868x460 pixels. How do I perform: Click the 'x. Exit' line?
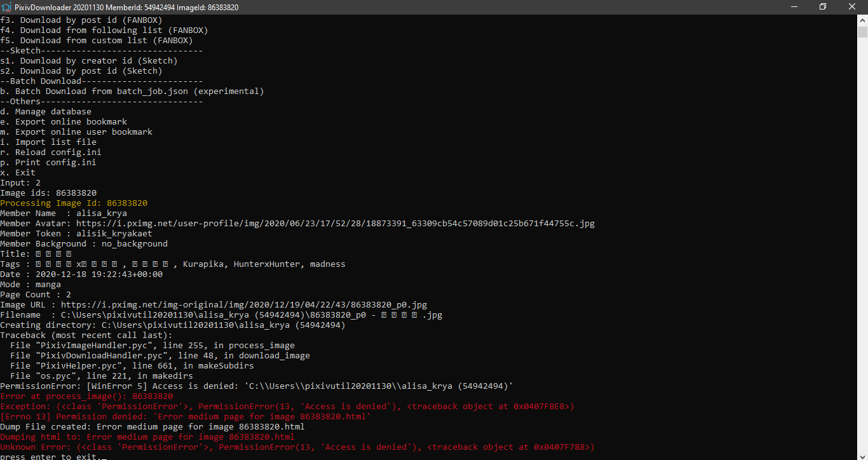click(18, 173)
